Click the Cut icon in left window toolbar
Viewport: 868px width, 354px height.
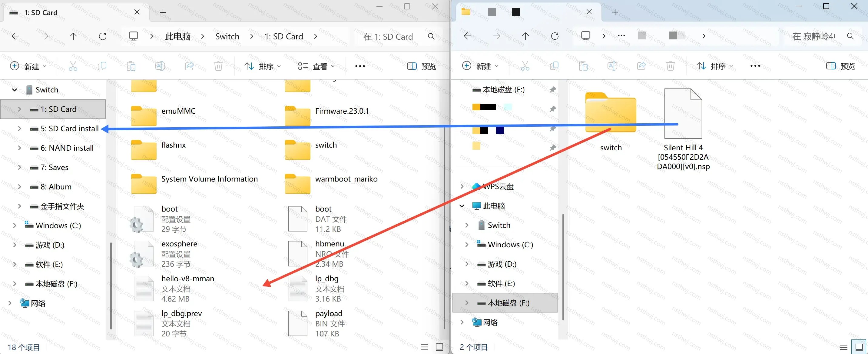tap(73, 66)
